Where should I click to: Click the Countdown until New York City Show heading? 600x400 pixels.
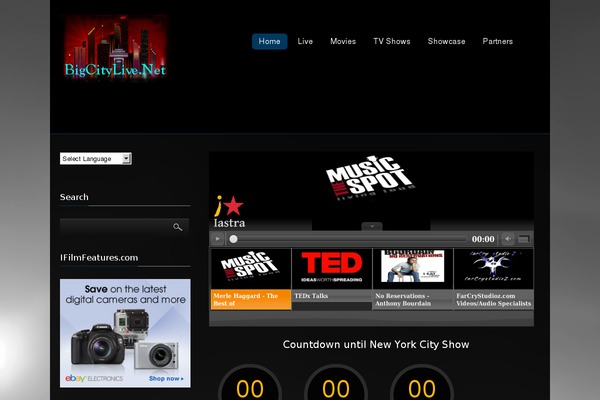[x=376, y=344]
